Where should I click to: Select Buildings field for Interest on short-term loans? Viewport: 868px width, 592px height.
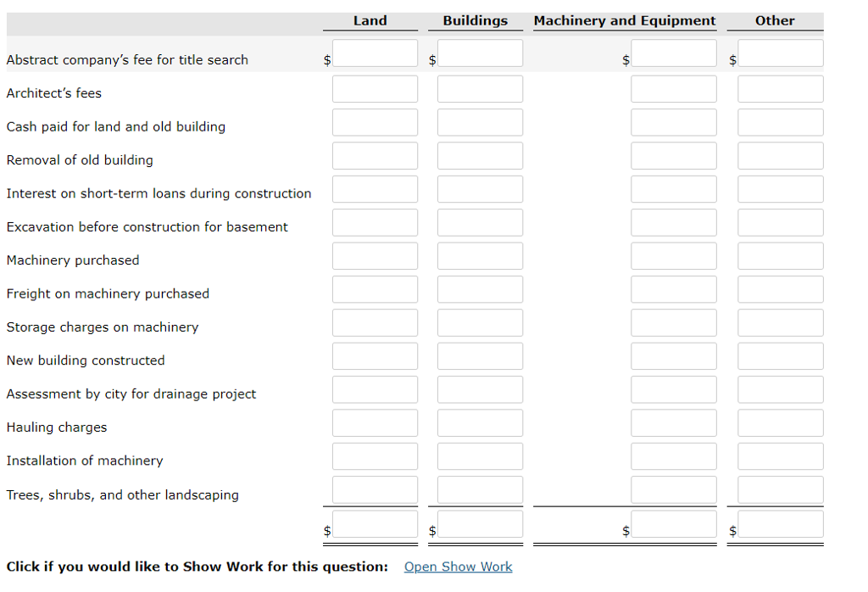coord(480,188)
